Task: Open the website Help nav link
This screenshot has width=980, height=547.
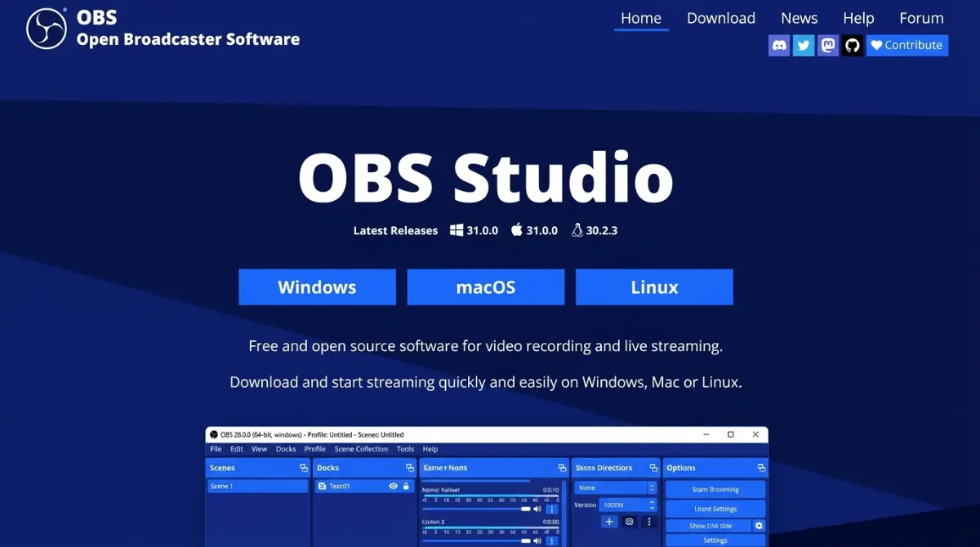Action: coord(858,18)
